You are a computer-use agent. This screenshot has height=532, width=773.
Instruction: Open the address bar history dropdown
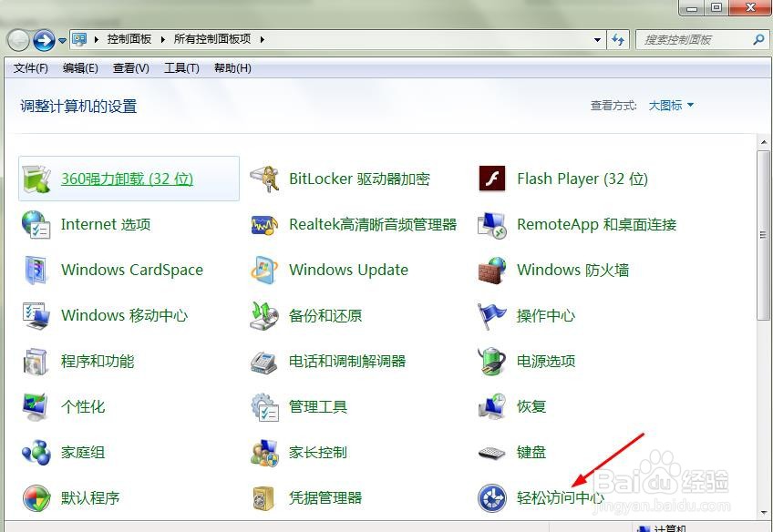click(x=597, y=39)
